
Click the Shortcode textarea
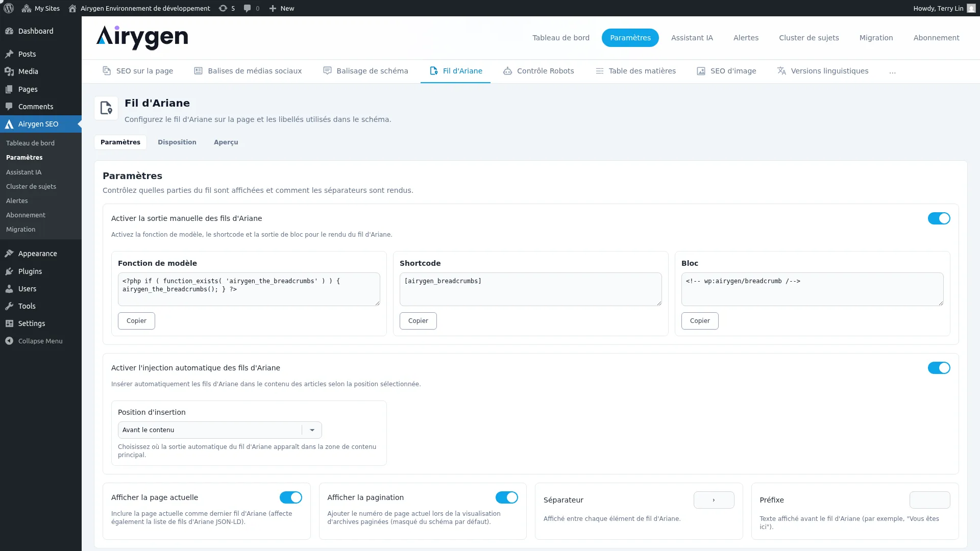pos(531,289)
